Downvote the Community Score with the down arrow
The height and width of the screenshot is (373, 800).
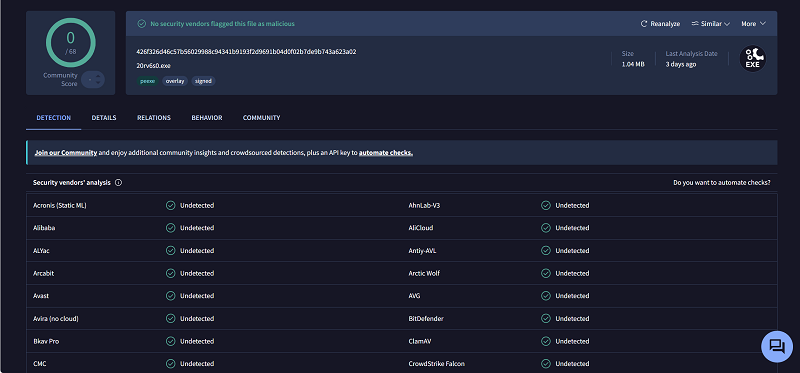click(x=97, y=83)
